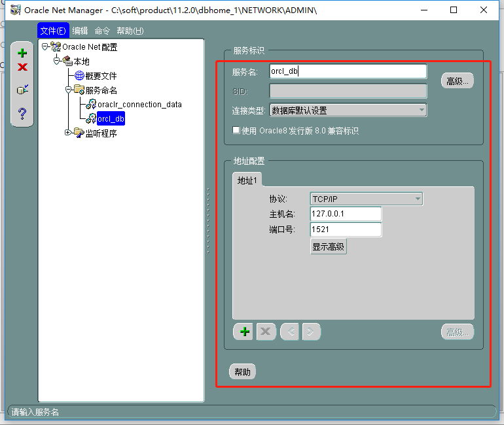Open the 协议 TCP/IP dropdown
The height and width of the screenshot is (425, 504).
tap(367, 199)
